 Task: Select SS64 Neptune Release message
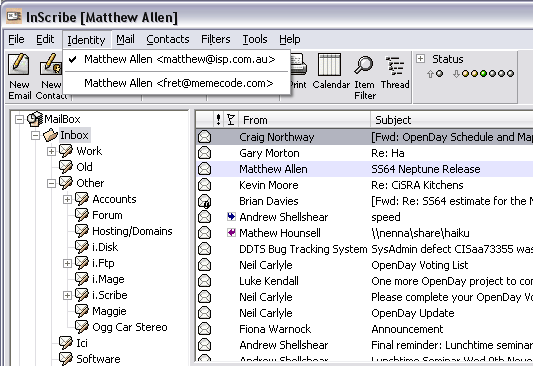pyautogui.click(x=364, y=169)
